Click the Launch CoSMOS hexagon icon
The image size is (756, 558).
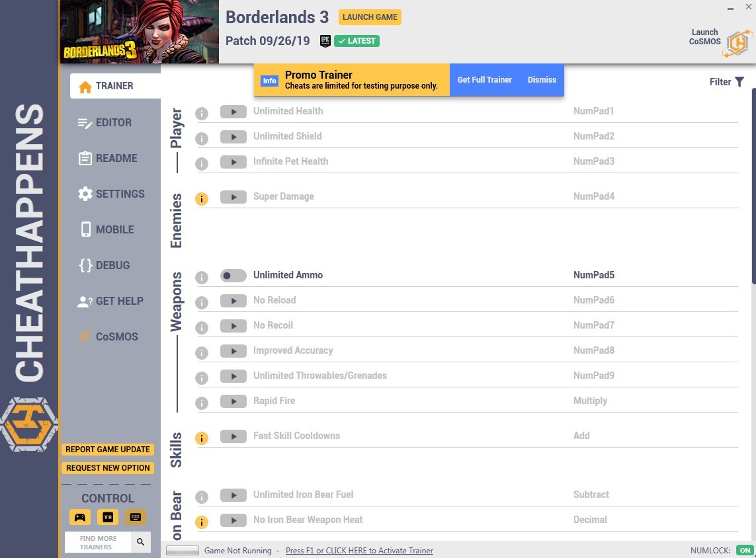(x=737, y=44)
